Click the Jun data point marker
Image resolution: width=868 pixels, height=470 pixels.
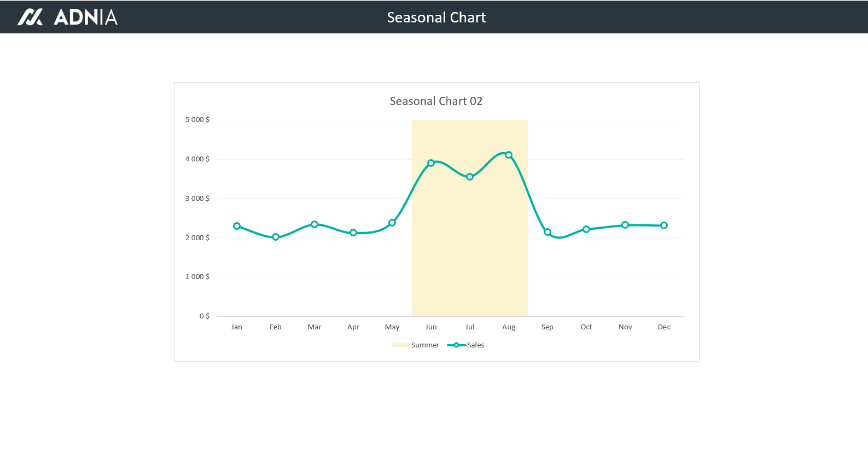coord(431,163)
